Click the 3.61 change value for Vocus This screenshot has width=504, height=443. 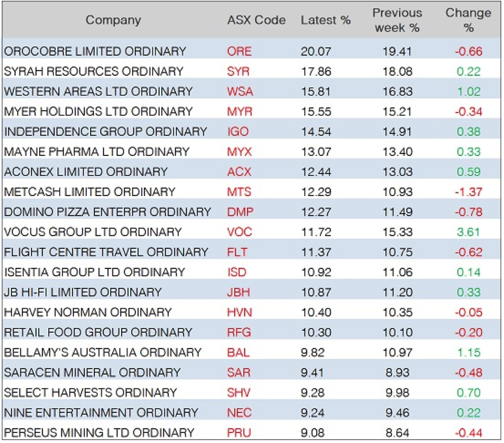pyautogui.click(x=469, y=232)
